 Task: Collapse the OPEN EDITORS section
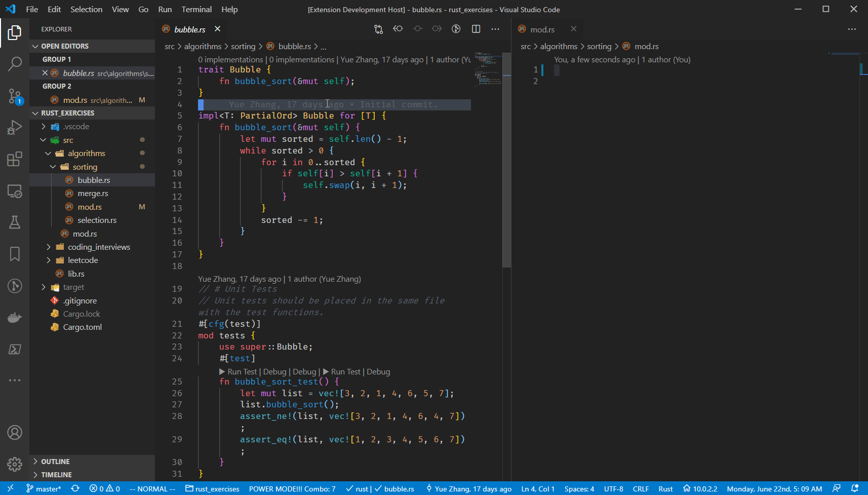(x=92, y=46)
